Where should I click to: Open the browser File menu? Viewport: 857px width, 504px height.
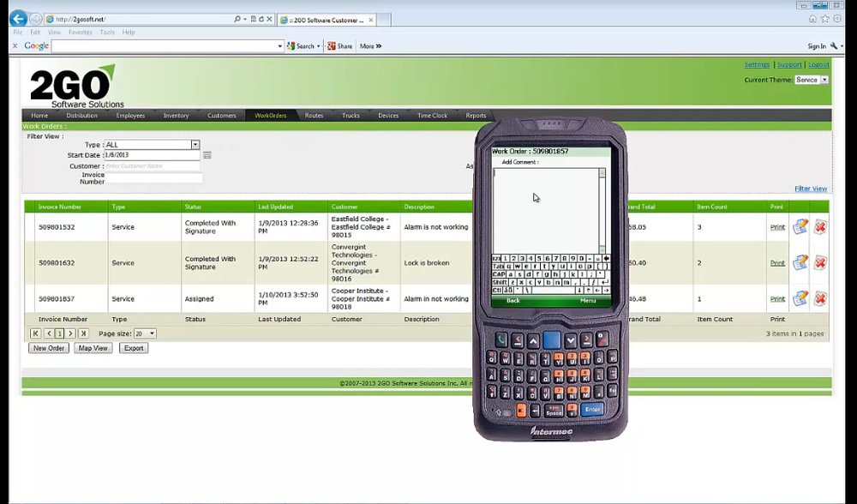(17, 33)
